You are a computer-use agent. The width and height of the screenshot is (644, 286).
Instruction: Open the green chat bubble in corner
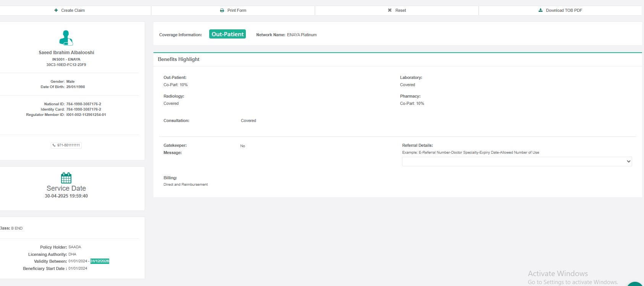636,284
